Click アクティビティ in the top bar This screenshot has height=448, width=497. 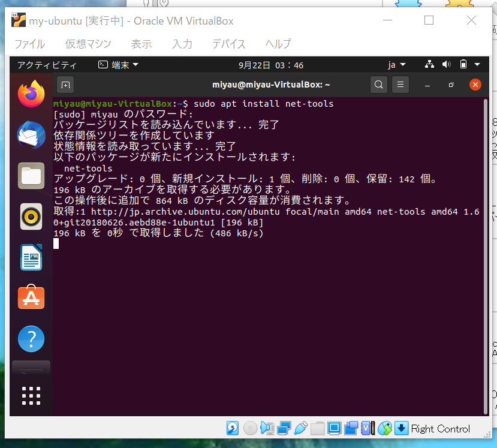click(x=47, y=65)
